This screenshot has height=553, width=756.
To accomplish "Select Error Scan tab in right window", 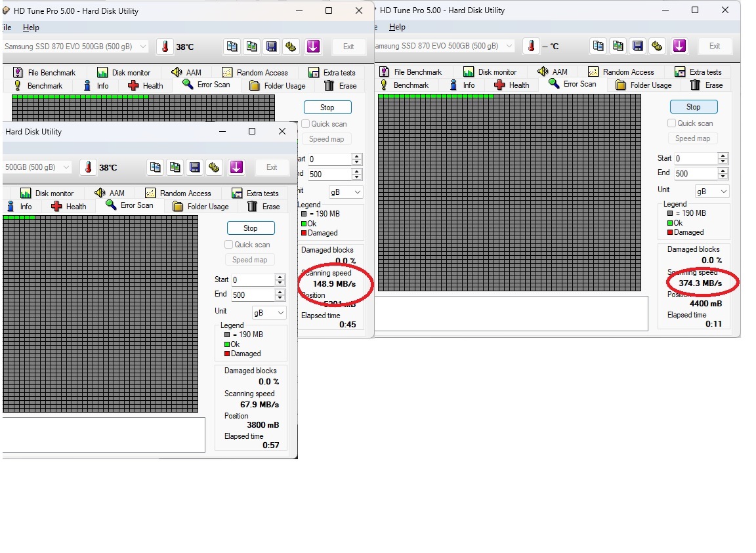I will coord(572,84).
